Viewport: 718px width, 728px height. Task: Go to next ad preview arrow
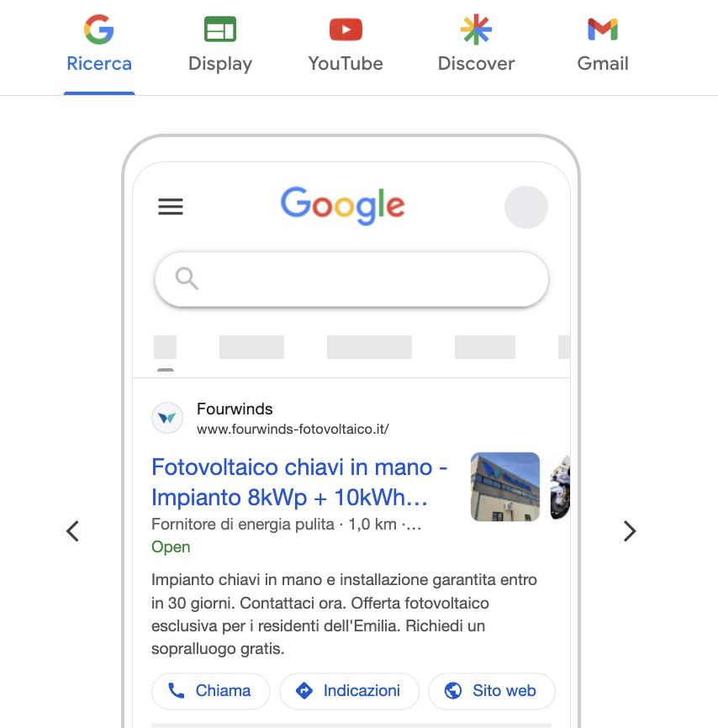(x=629, y=530)
